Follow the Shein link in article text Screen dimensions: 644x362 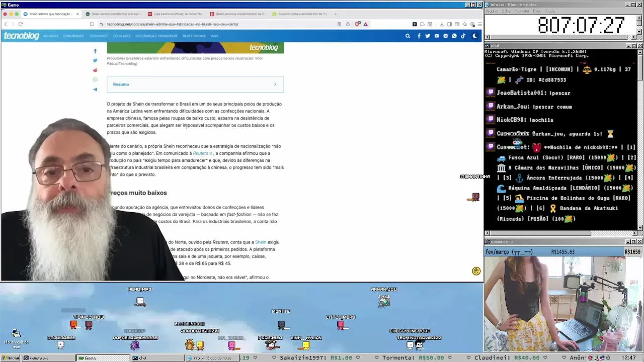point(260,242)
